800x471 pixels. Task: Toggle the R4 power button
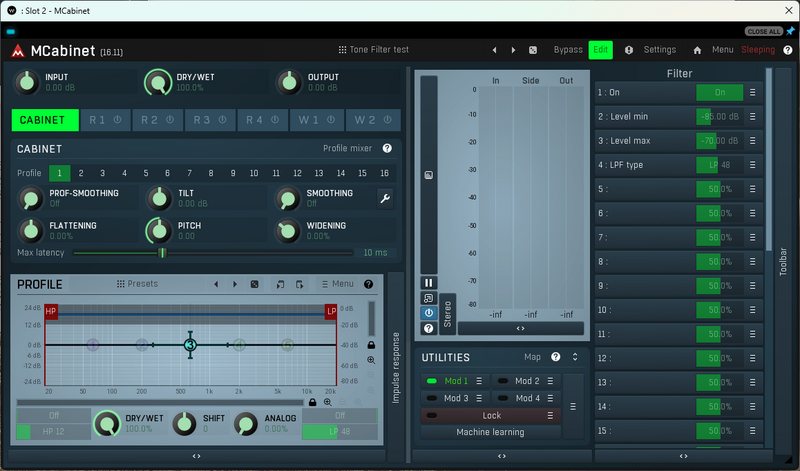(275, 119)
